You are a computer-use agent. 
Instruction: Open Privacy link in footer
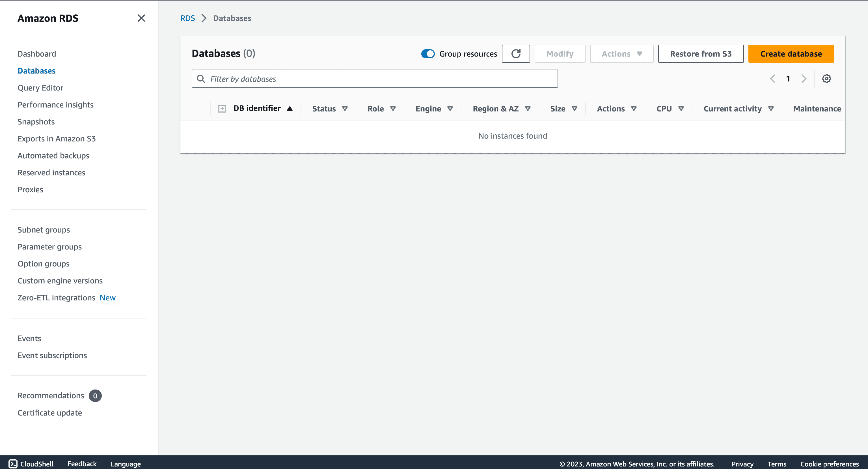click(x=742, y=464)
